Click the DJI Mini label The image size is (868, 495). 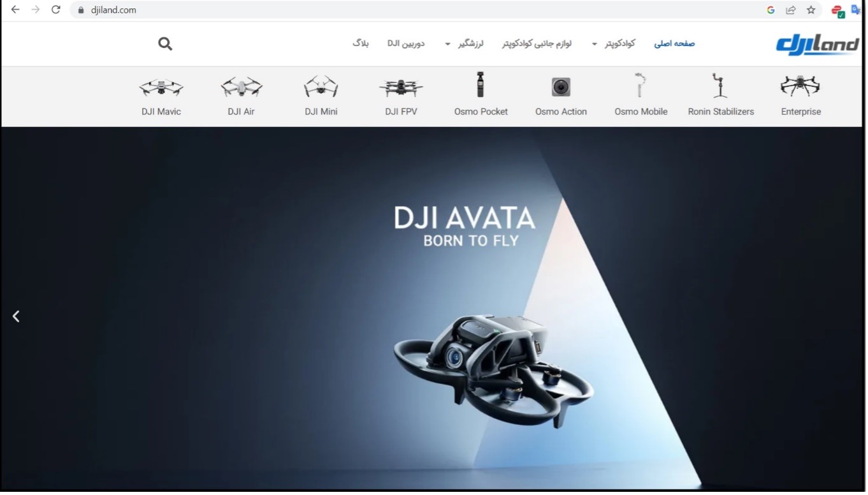[321, 112]
